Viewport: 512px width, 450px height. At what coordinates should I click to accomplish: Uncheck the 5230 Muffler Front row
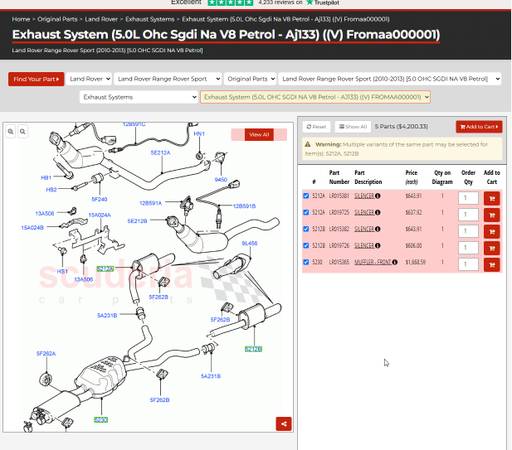point(306,262)
